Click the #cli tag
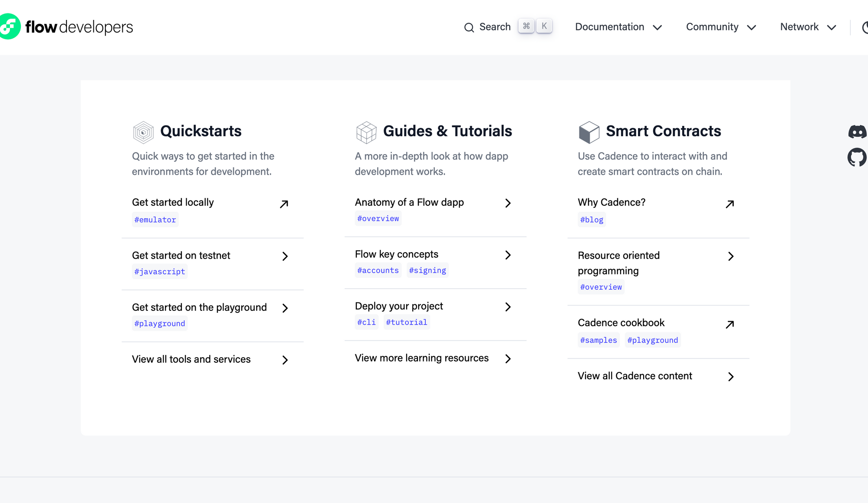Image resolution: width=868 pixels, height=503 pixels. pyautogui.click(x=367, y=322)
